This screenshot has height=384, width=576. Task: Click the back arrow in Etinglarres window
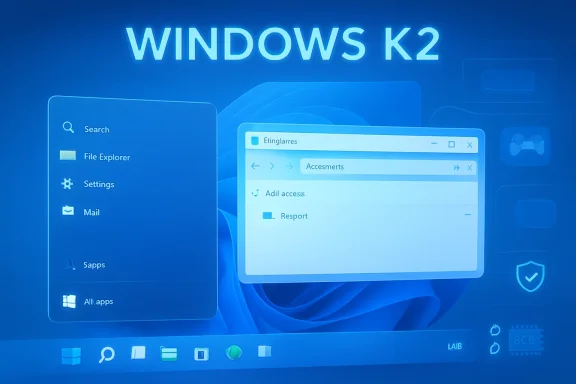click(255, 166)
